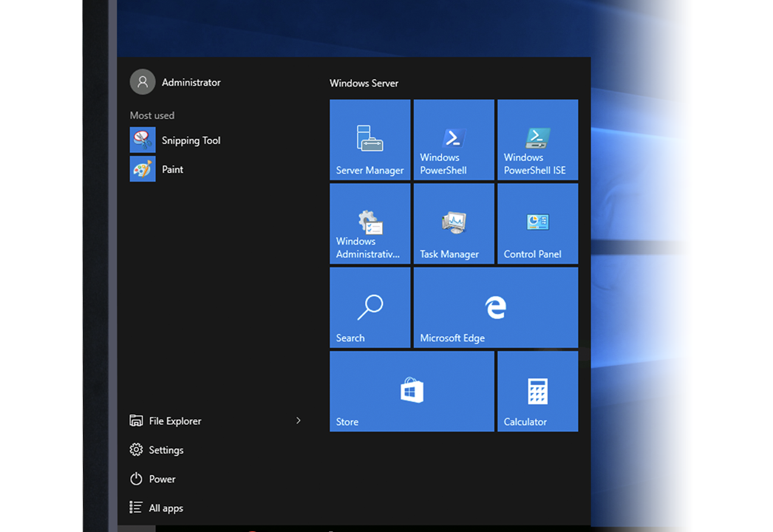Open the Windows PowerShell ISE tile

pyautogui.click(x=537, y=140)
